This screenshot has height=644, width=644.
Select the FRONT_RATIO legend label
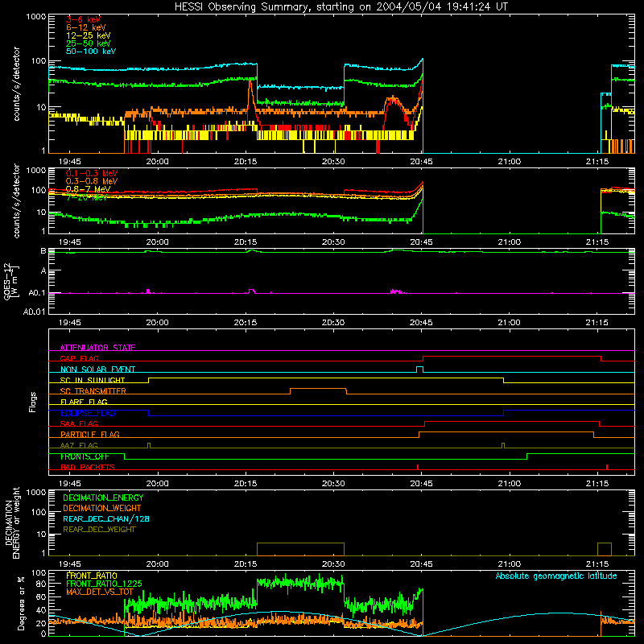(92, 576)
